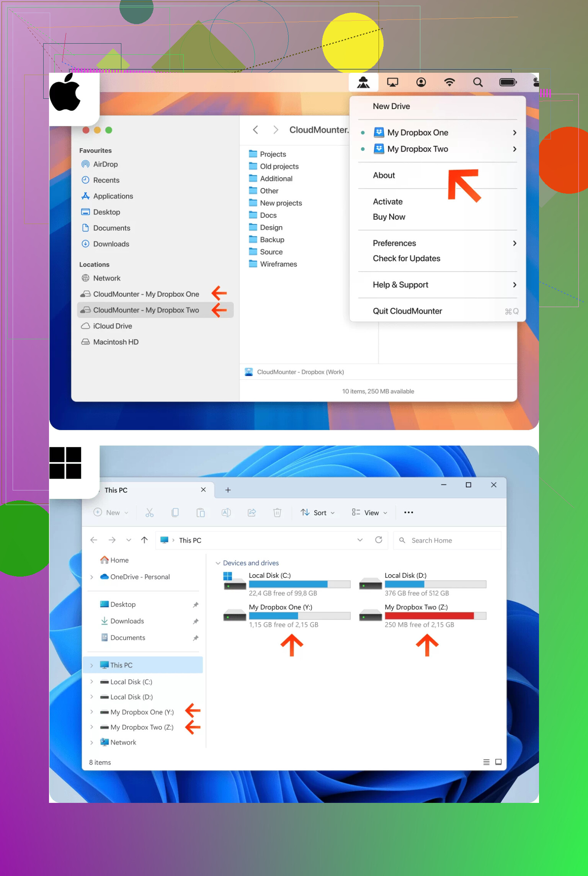Click the AirPlay display icon in menu bar
This screenshot has width=588, height=876.
(x=392, y=82)
